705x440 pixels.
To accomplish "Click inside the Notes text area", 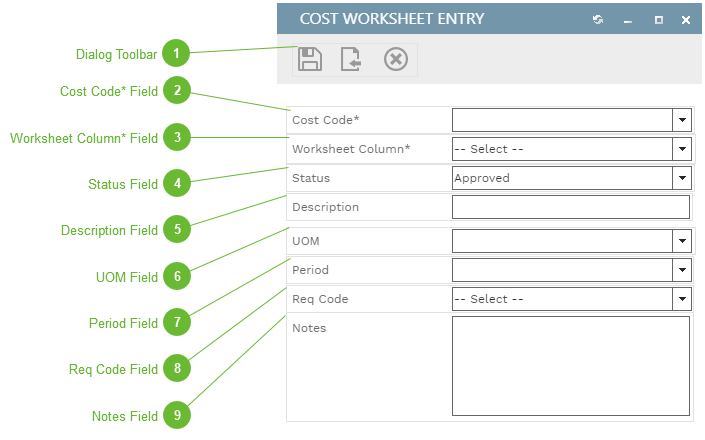I will [571, 366].
